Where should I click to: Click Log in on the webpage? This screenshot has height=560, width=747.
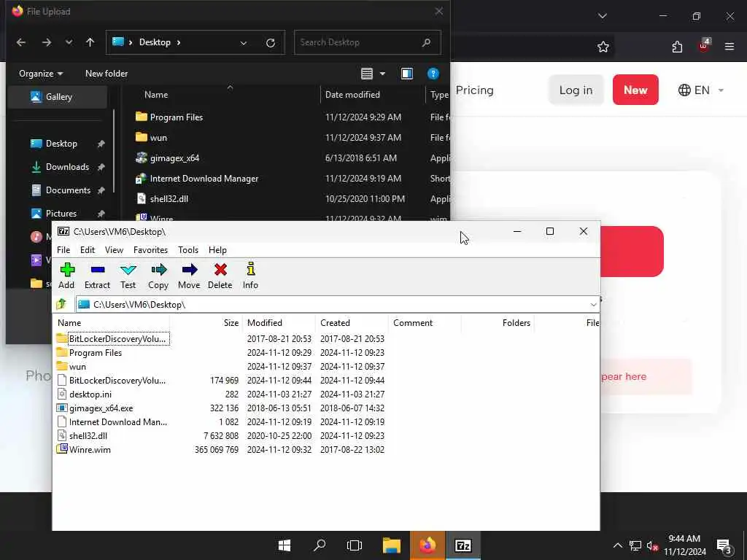point(576,90)
